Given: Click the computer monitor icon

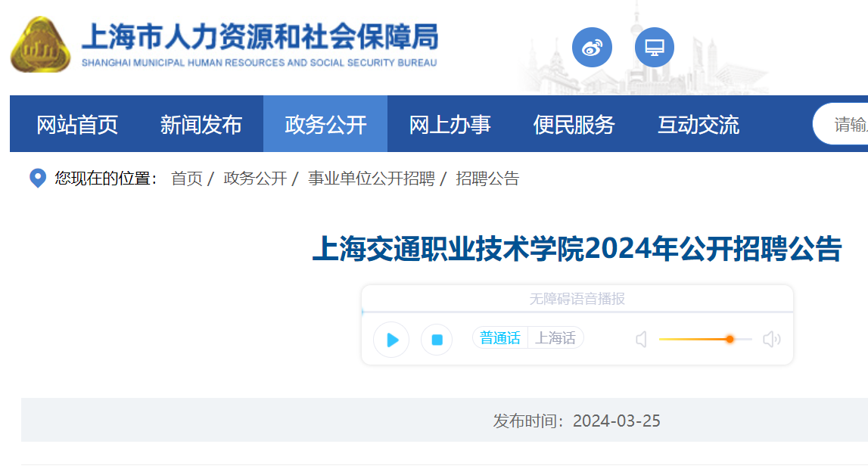Looking at the screenshot, I should point(655,48).
